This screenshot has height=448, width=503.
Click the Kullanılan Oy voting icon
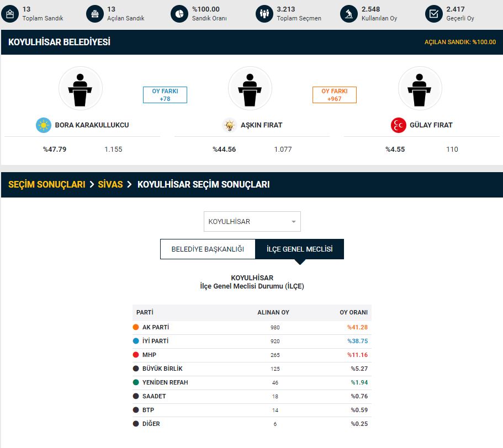pos(349,14)
